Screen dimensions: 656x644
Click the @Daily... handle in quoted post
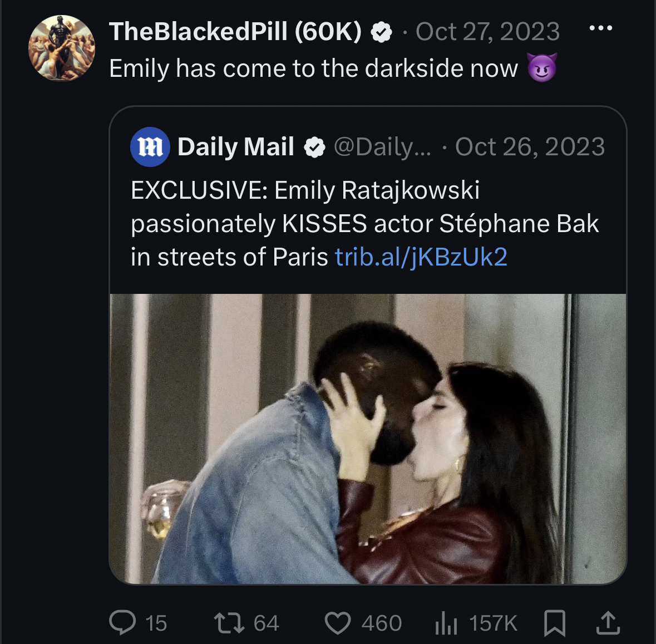(382, 147)
